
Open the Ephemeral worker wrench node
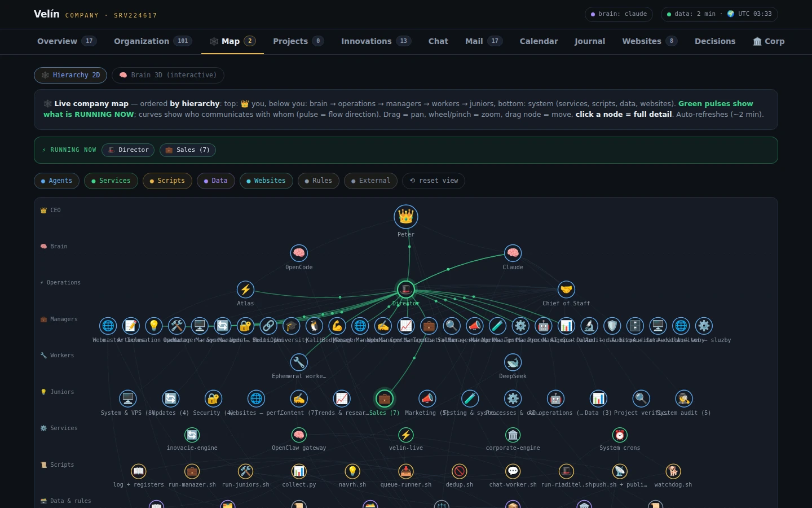pyautogui.click(x=299, y=362)
